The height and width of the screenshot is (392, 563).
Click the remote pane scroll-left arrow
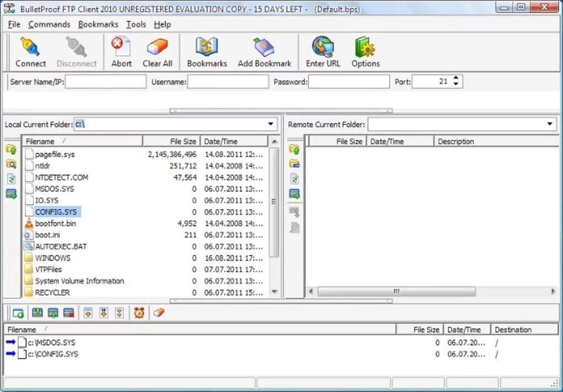(311, 291)
